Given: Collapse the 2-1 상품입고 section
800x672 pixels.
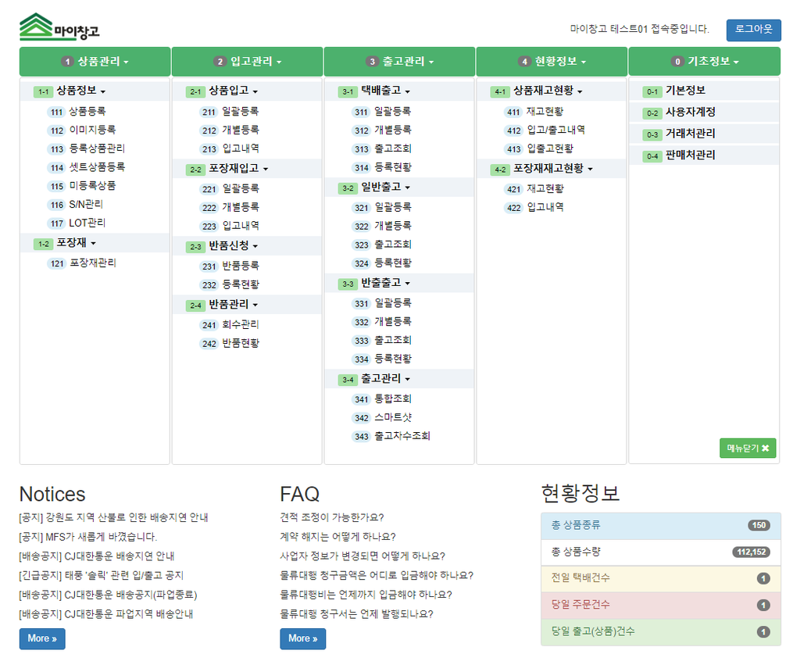Looking at the screenshot, I should point(247,91).
